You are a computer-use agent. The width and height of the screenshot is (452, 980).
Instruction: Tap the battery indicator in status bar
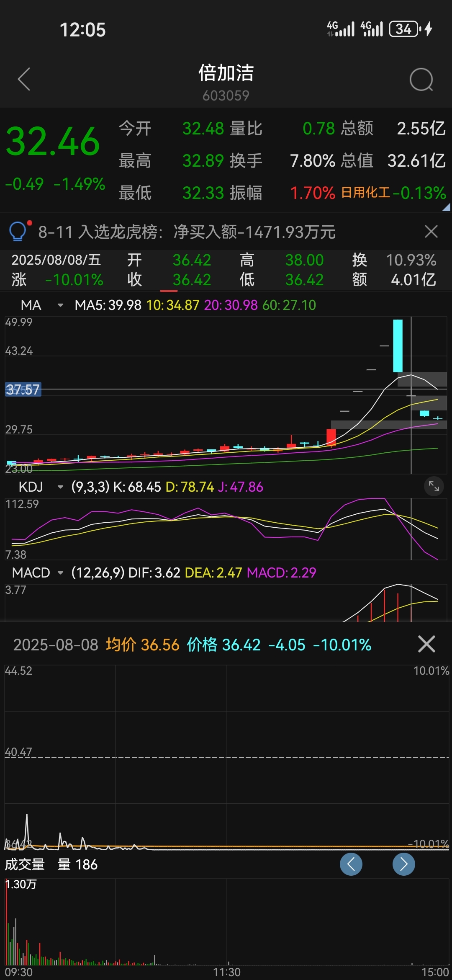pyautogui.click(x=405, y=29)
